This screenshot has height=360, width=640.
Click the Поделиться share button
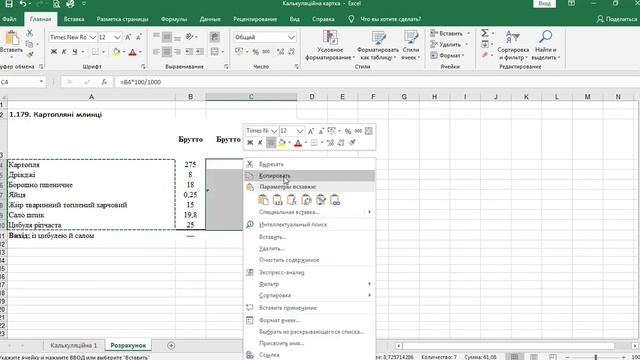click(x=617, y=19)
